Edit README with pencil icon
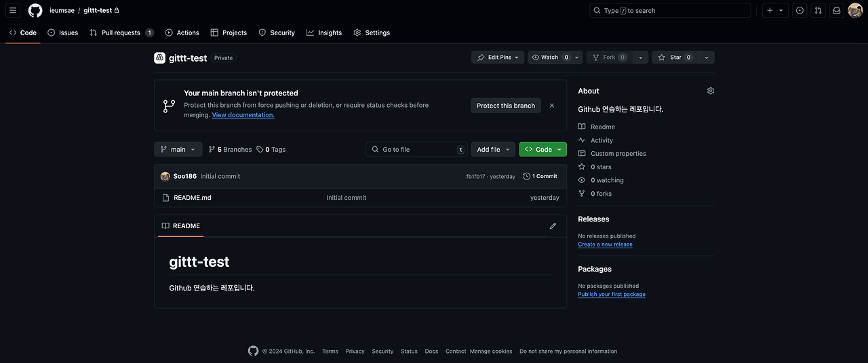The width and height of the screenshot is (868, 363). [553, 226]
